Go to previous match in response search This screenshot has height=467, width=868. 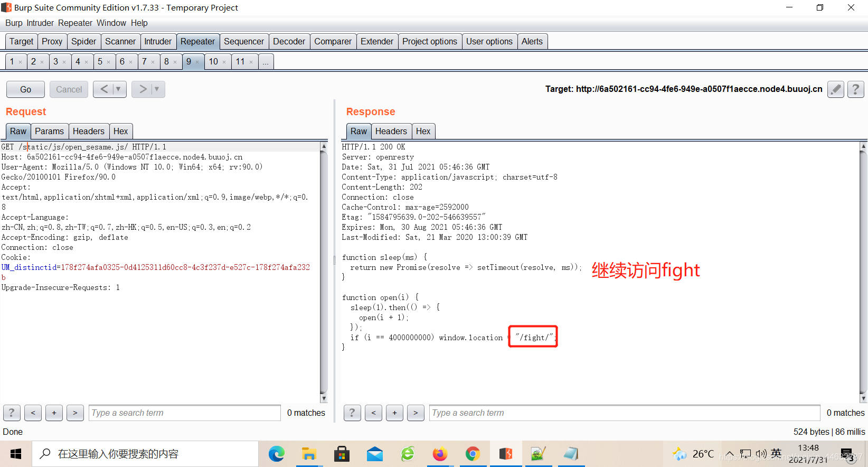tap(373, 413)
